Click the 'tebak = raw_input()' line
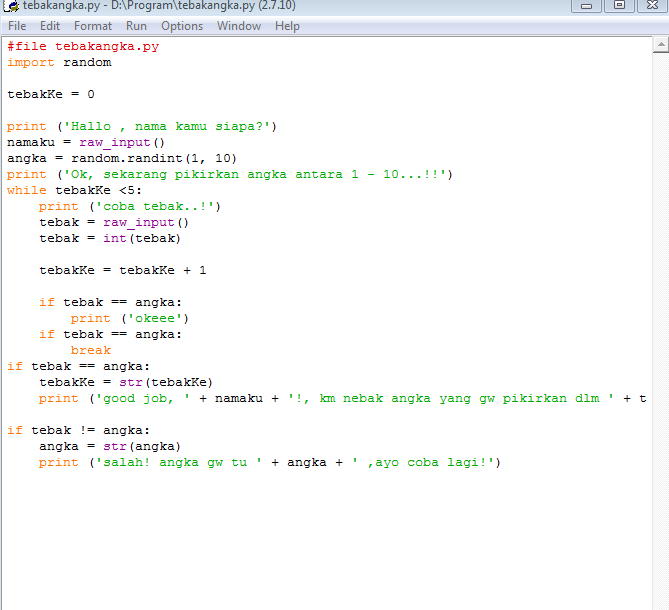669x610 pixels. [x=113, y=223]
